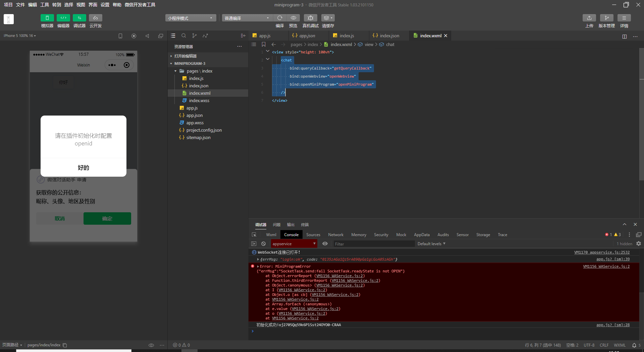
Task: Toggle the simulator panel button
Action: tap(47, 18)
